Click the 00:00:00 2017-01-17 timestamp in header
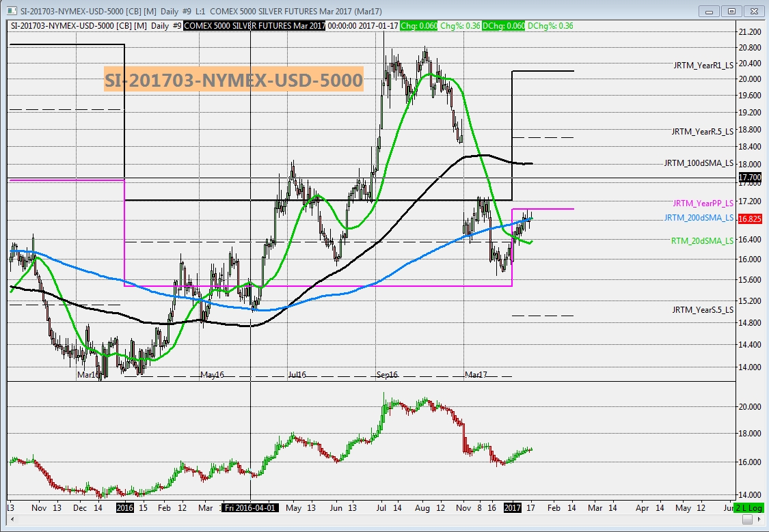This screenshot has width=769, height=532. (362, 26)
